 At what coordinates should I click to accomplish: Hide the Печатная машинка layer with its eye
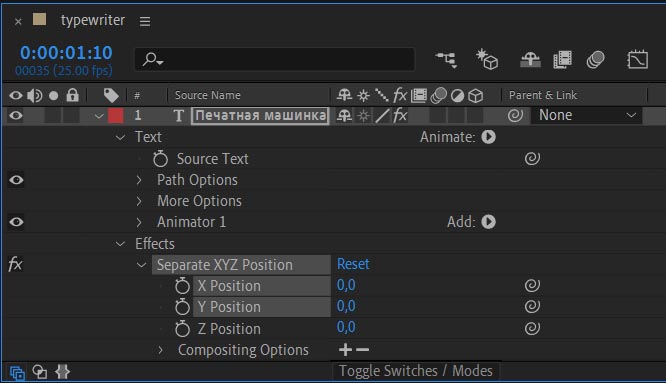point(16,115)
